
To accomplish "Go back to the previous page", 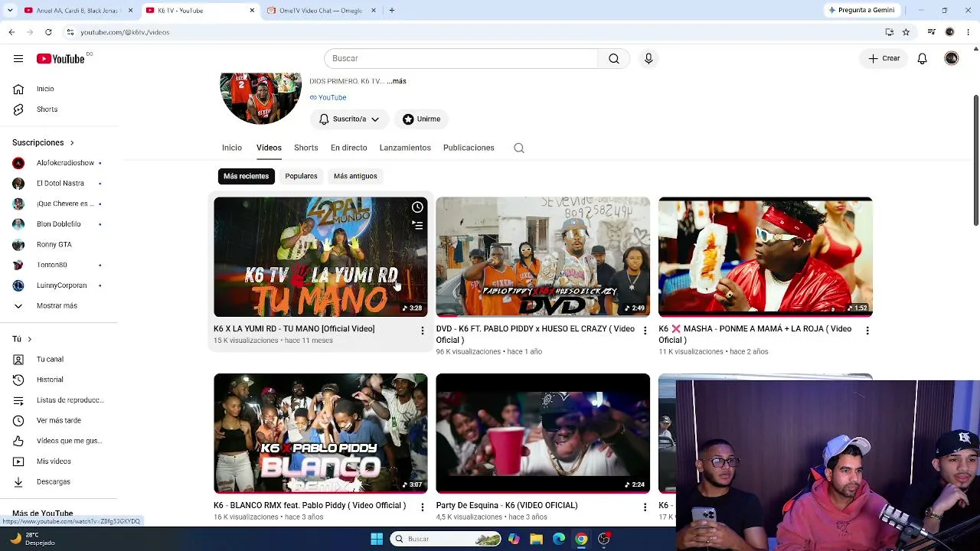I will (11, 32).
